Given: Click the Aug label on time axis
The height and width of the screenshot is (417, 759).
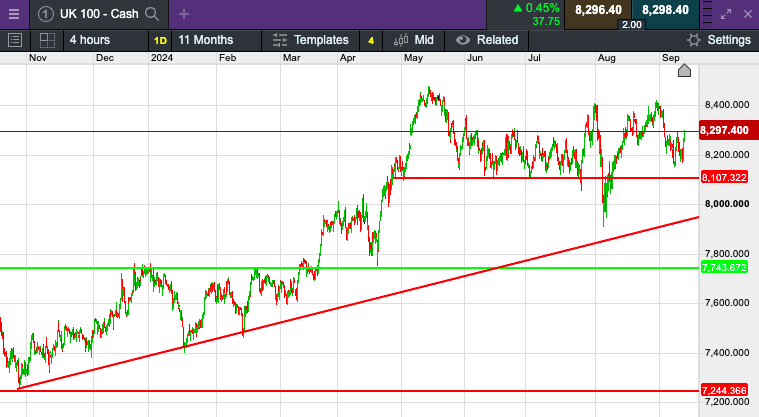Looking at the screenshot, I should point(607,58).
